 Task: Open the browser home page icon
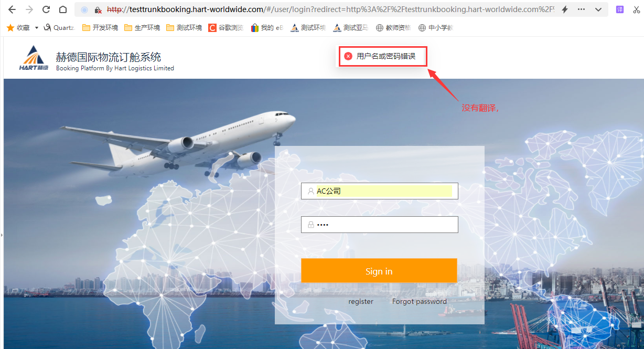coord(63,9)
